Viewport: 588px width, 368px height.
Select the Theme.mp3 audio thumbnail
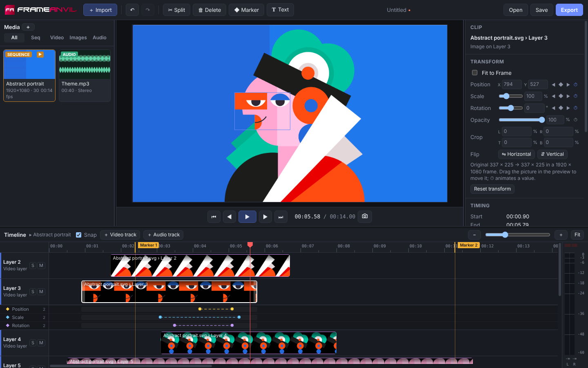(x=85, y=65)
